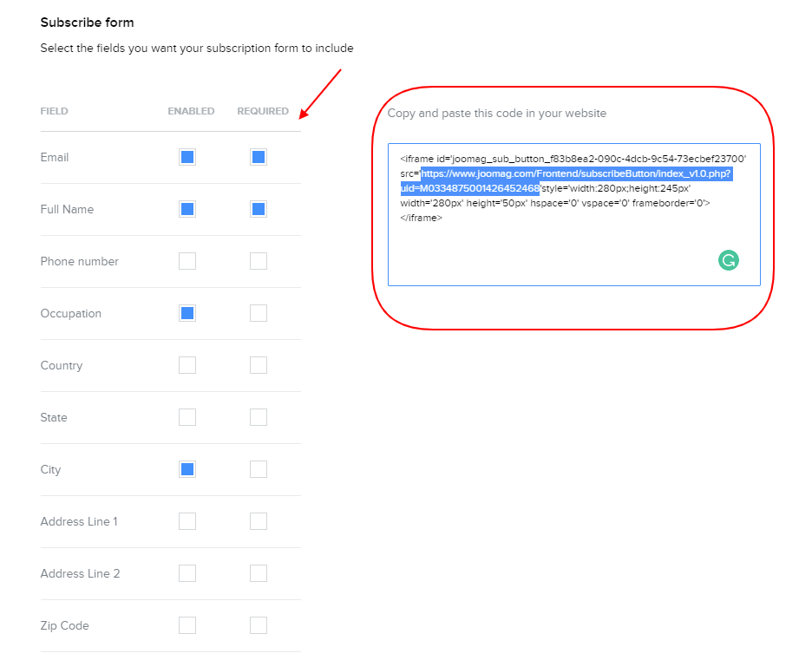Enable the Country field checkbox

(187, 365)
